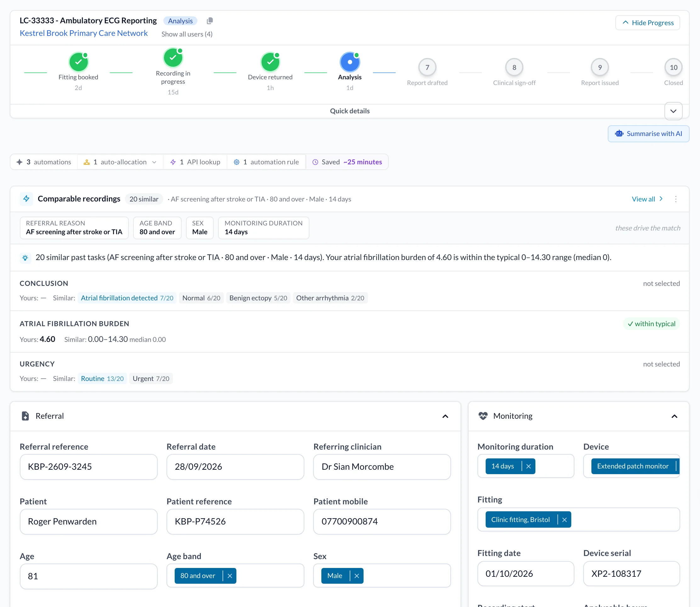Open the auto-allocation dropdown
700x607 pixels.
[121, 162]
